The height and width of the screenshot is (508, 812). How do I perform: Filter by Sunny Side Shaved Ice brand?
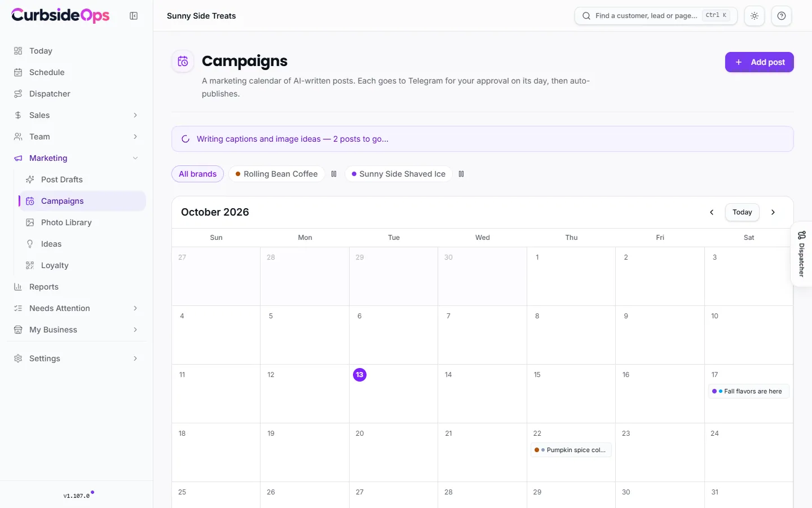398,174
